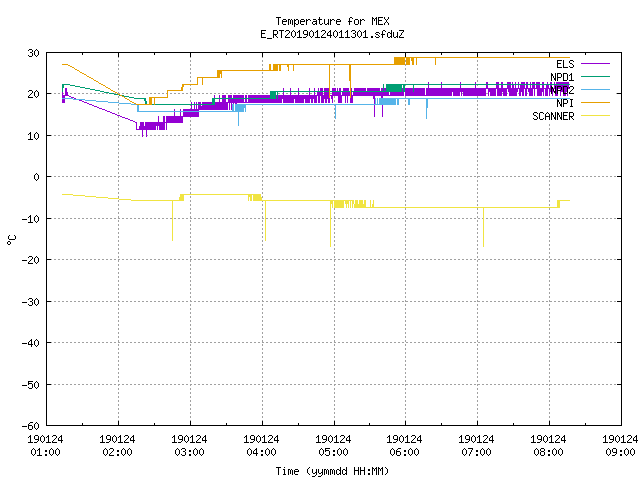
Task: Click the ELS legend label
Action: click(x=565, y=64)
